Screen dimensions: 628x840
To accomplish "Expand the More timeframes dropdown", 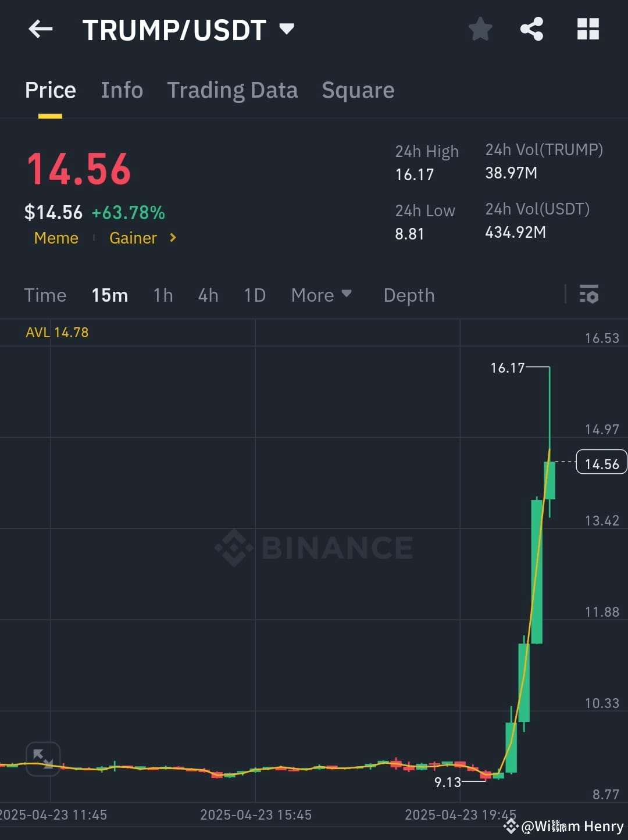I will coord(321,295).
